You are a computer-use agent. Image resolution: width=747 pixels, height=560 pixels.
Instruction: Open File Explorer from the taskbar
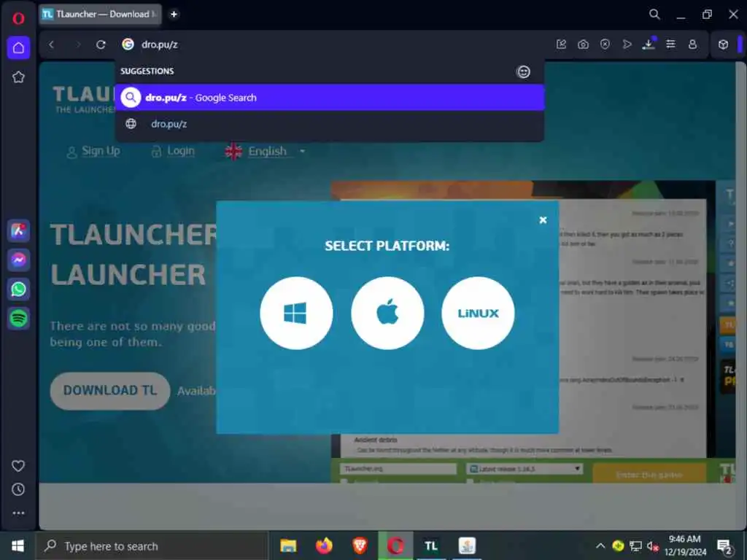288,545
